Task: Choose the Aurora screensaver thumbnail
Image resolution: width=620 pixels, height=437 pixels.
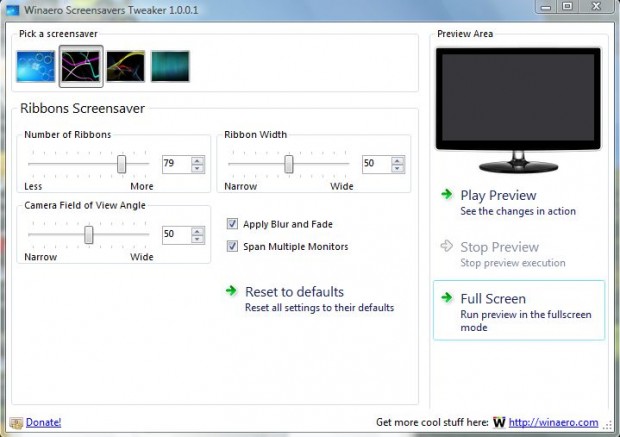Action: pyautogui.click(x=170, y=66)
